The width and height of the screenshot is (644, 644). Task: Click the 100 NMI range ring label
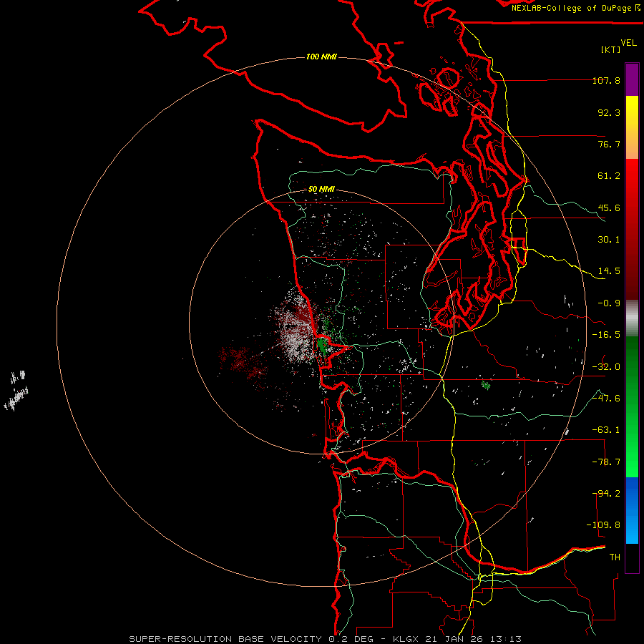321,57
